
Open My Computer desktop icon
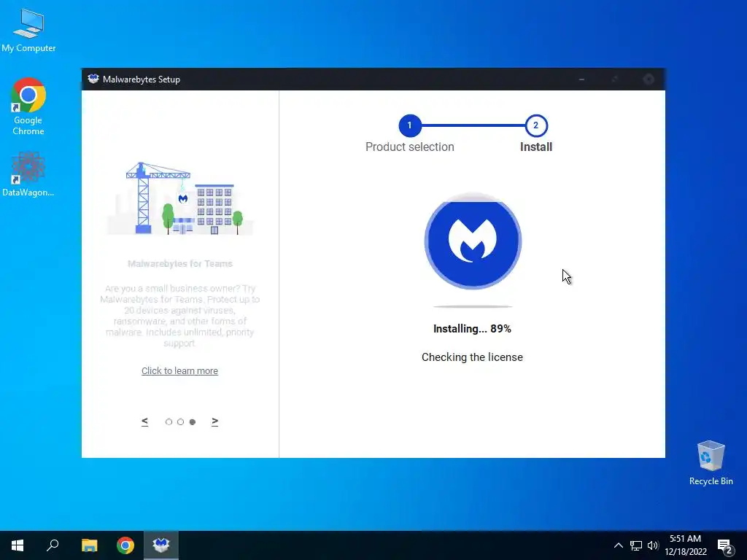click(28, 30)
